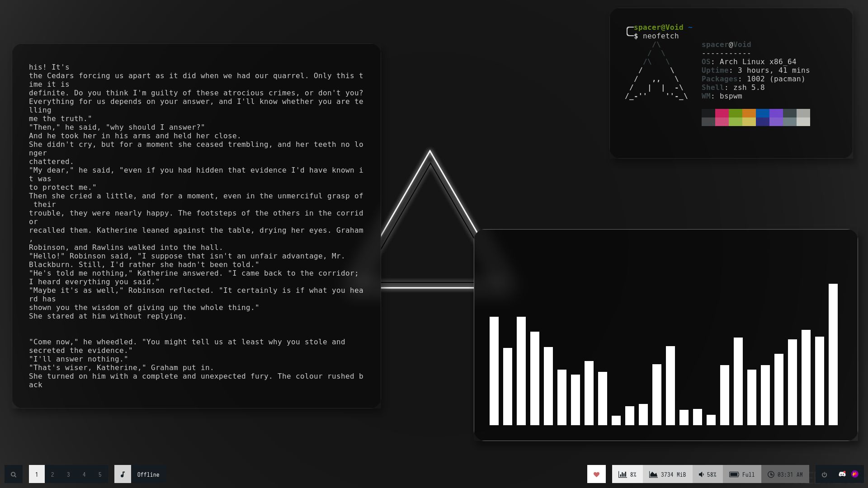Switch to workspace 2
This screenshot has width=868, height=488.
pos(52,474)
